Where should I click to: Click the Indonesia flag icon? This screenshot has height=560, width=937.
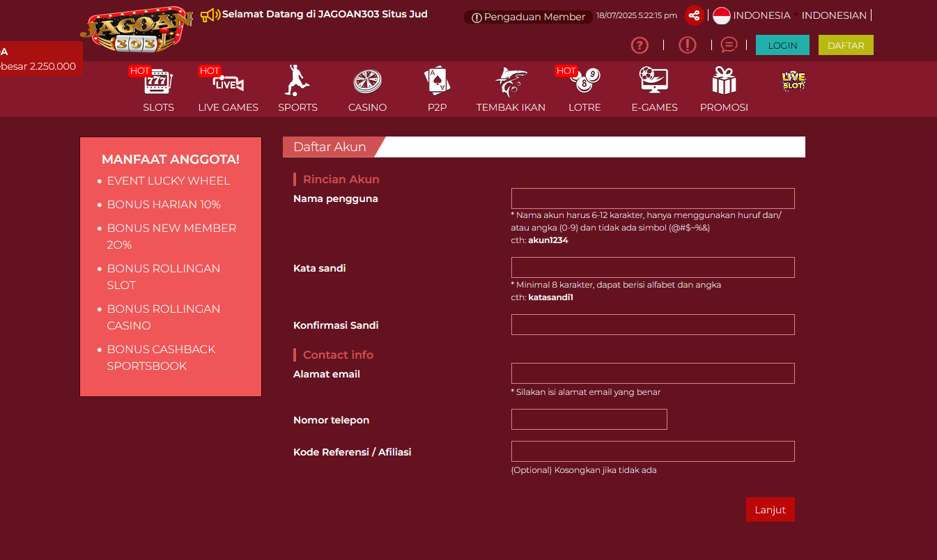(721, 15)
